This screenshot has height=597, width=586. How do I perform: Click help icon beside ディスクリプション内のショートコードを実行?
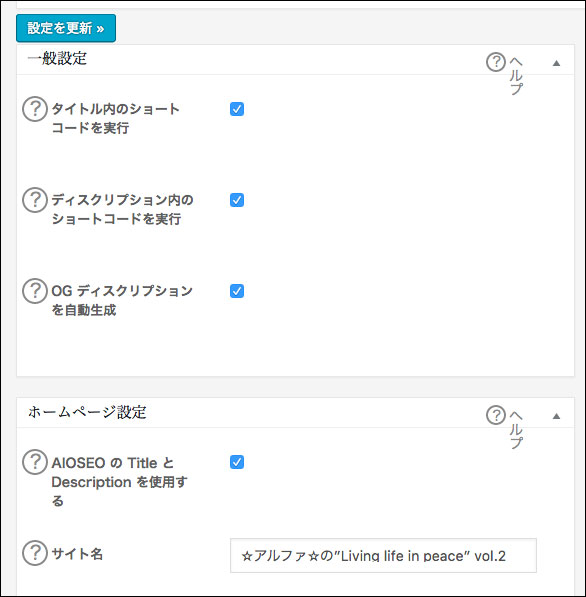tap(35, 200)
